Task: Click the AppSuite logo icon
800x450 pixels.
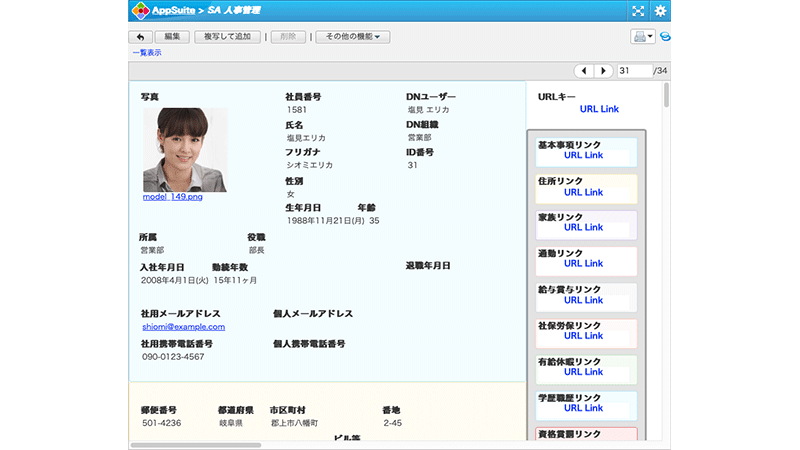Action: click(140, 11)
